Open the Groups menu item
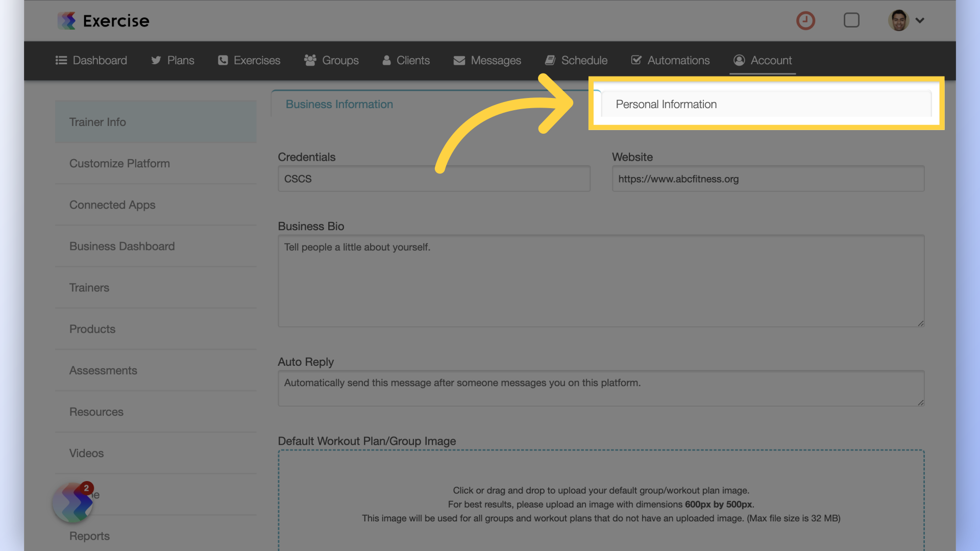980x551 pixels. [331, 60]
